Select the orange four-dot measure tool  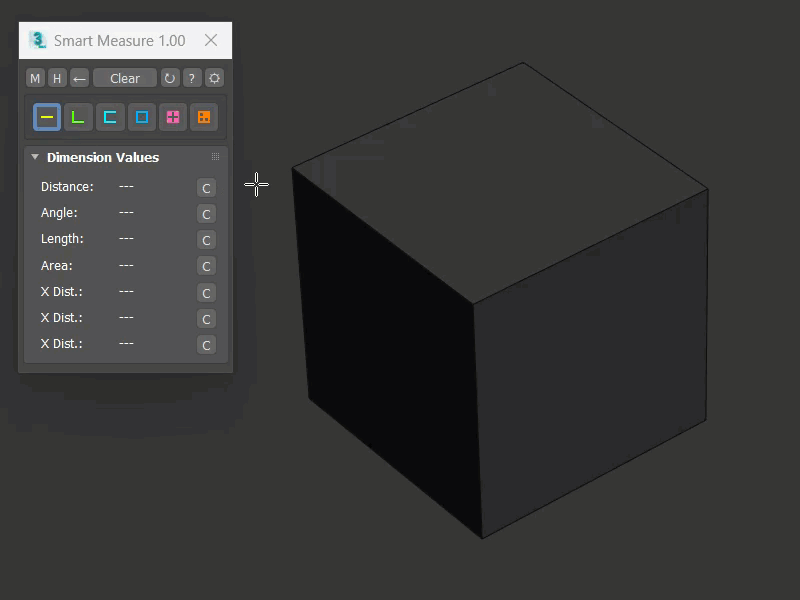[204, 117]
